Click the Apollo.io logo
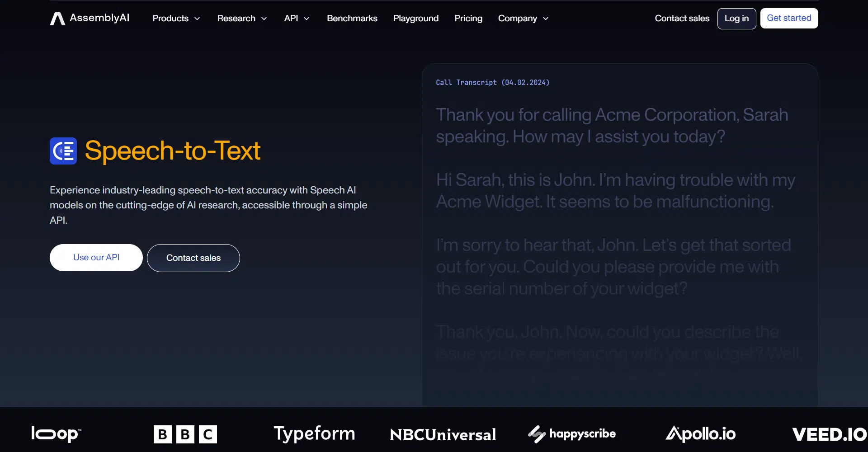This screenshot has width=868, height=452. click(x=700, y=434)
